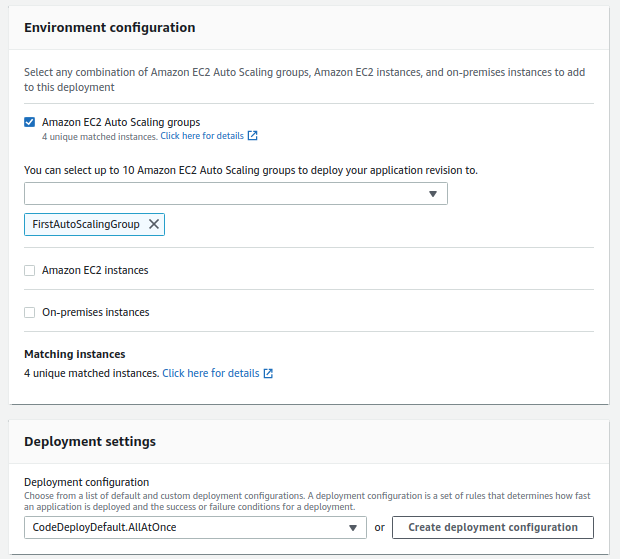Open CodeDeployDefault.AllAtOnce dropdown arrow

click(352, 527)
